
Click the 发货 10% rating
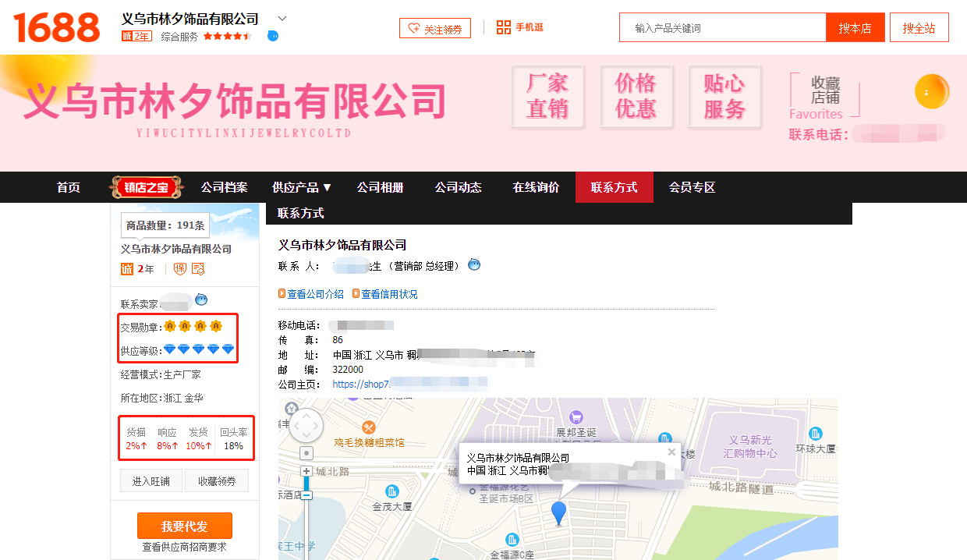tap(198, 439)
